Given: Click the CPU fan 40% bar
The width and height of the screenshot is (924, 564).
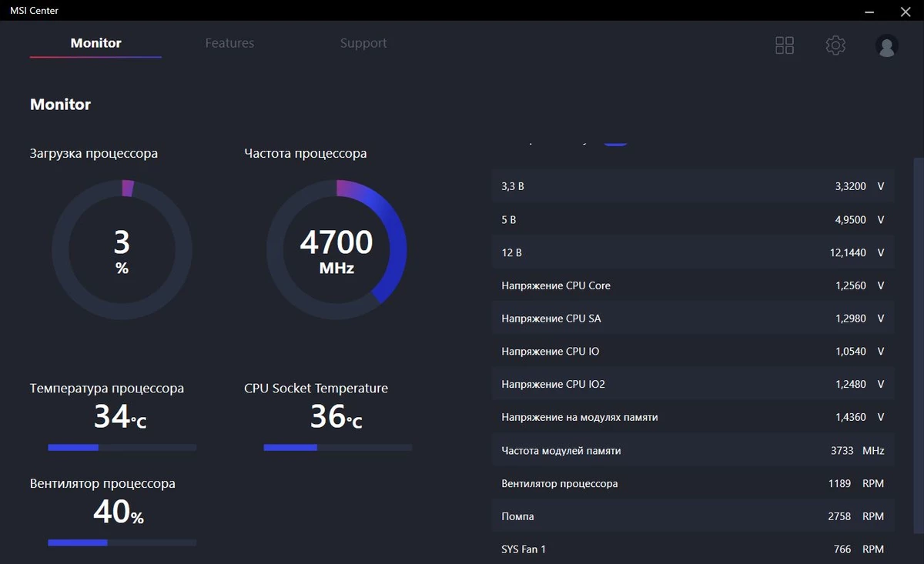Looking at the screenshot, I should pyautogui.click(x=122, y=542).
